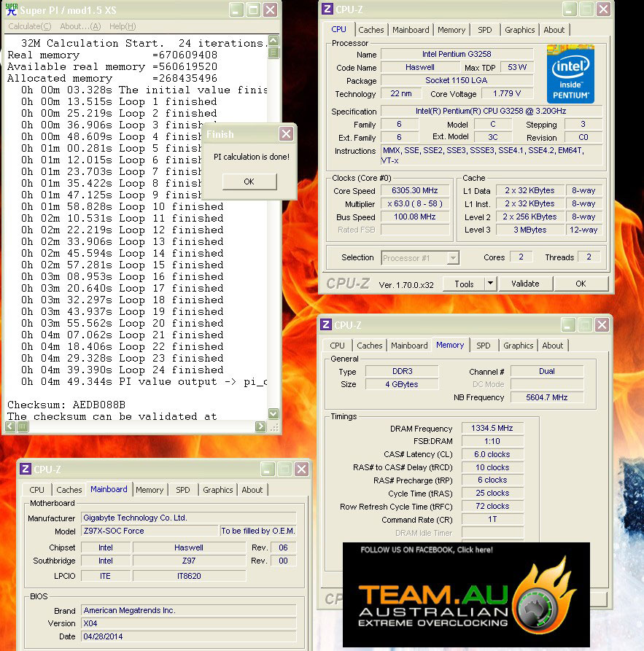Image resolution: width=644 pixels, height=651 pixels.
Task: Select About tab in CPU-Z Memory window
Action: click(553, 346)
